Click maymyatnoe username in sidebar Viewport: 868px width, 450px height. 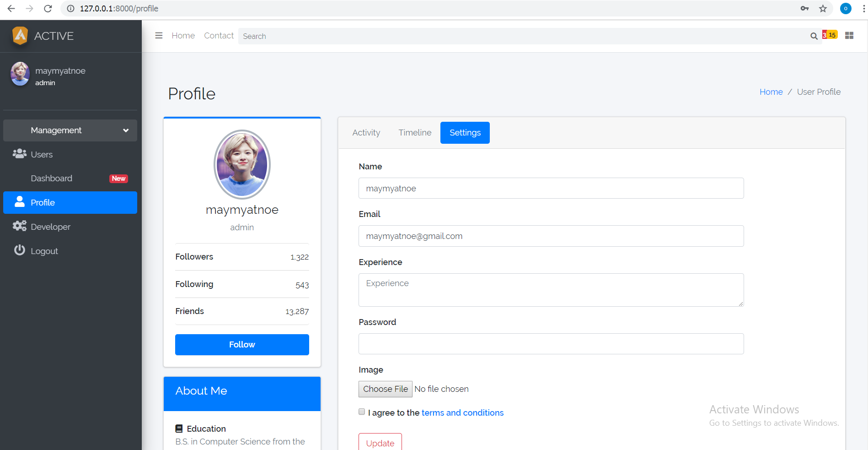point(60,71)
